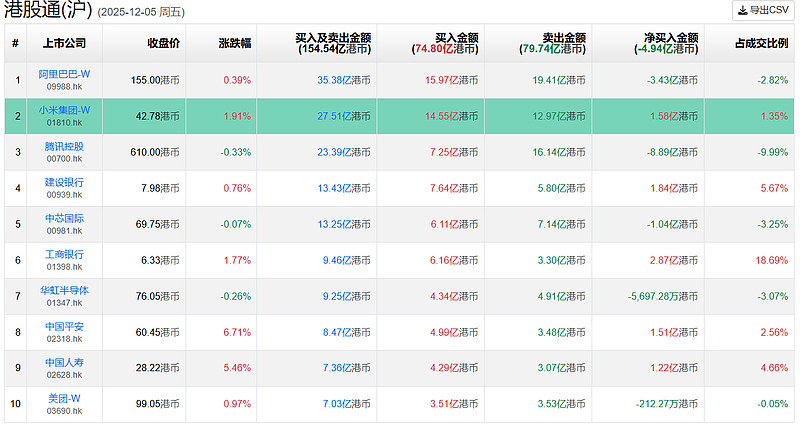Screen dimensions: 800x430
Task: Select the 中芯国际 link
Action: tap(64, 218)
